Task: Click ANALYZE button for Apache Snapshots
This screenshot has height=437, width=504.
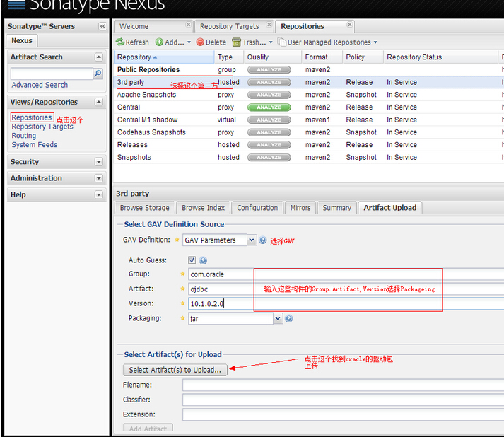Action: pos(269,95)
